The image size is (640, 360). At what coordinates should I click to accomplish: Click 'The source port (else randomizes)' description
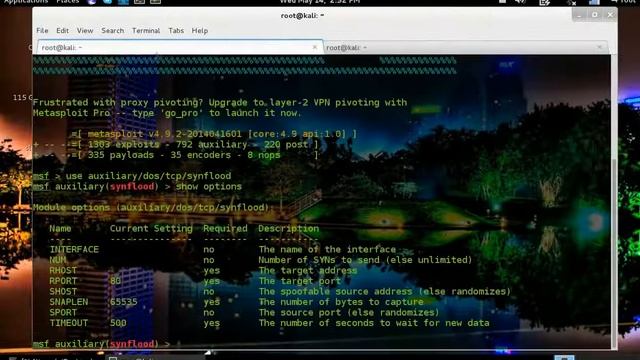tap(349, 313)
